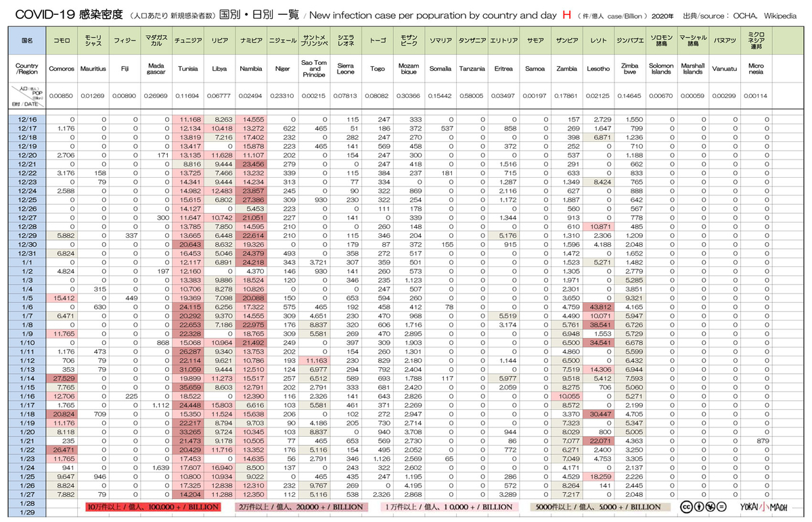Click the Comoros column header
This screenshot has width=812, height=522.
[62, 69]
